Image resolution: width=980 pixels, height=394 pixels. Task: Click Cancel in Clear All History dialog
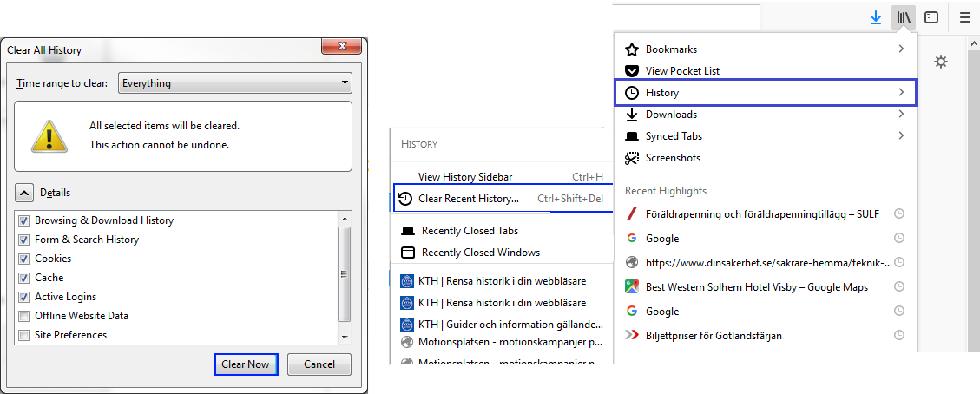point(319,364)
